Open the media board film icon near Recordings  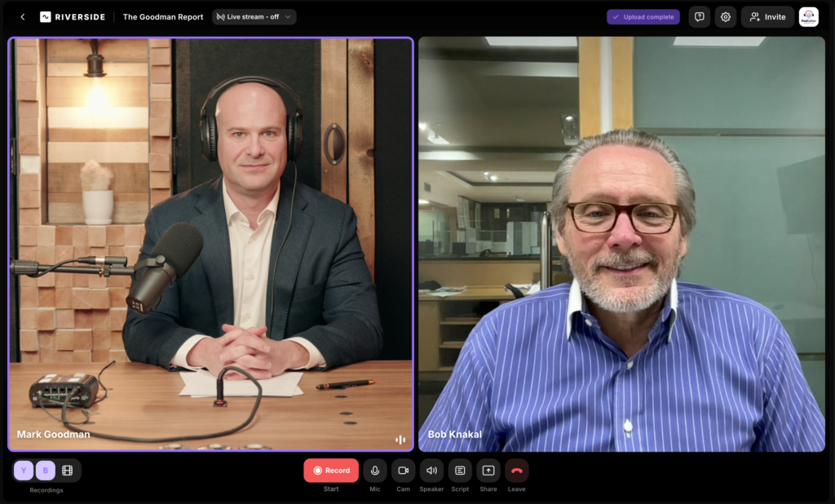coord(68,470)
